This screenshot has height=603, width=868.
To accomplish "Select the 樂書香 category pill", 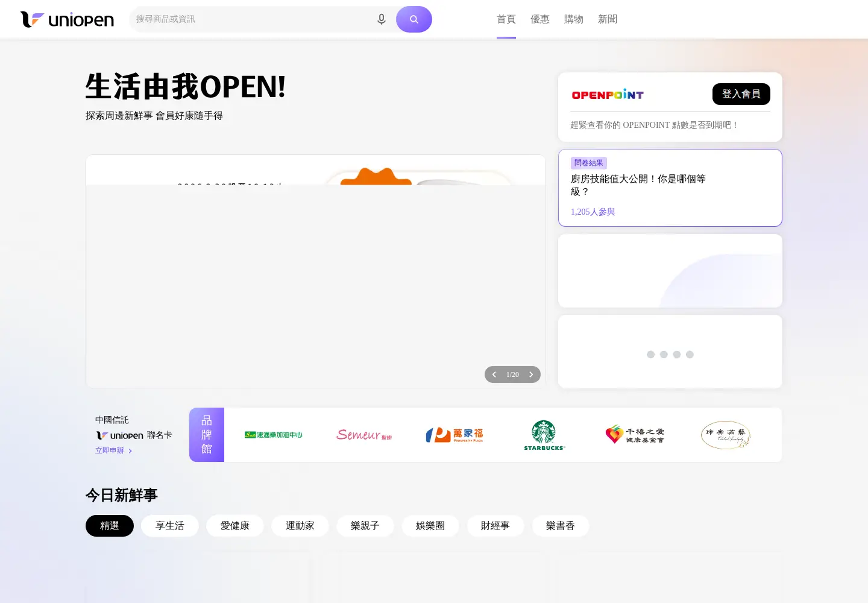I will click(x=561, y=526).
